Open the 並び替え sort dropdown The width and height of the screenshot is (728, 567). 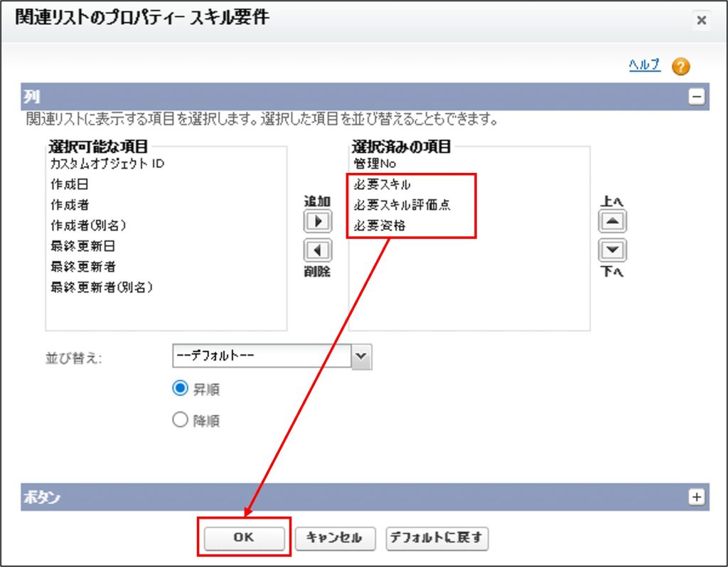pyautogui.click(x=362, y=356)
